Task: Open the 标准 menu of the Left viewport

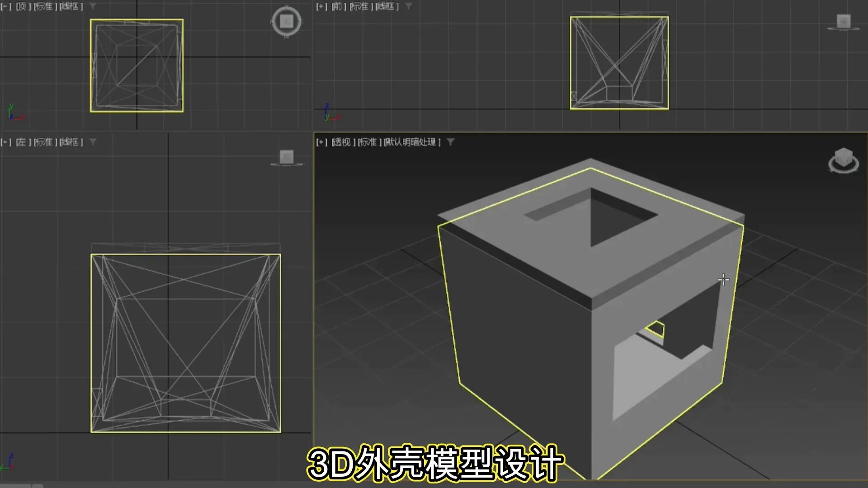Action: point(44,142)
